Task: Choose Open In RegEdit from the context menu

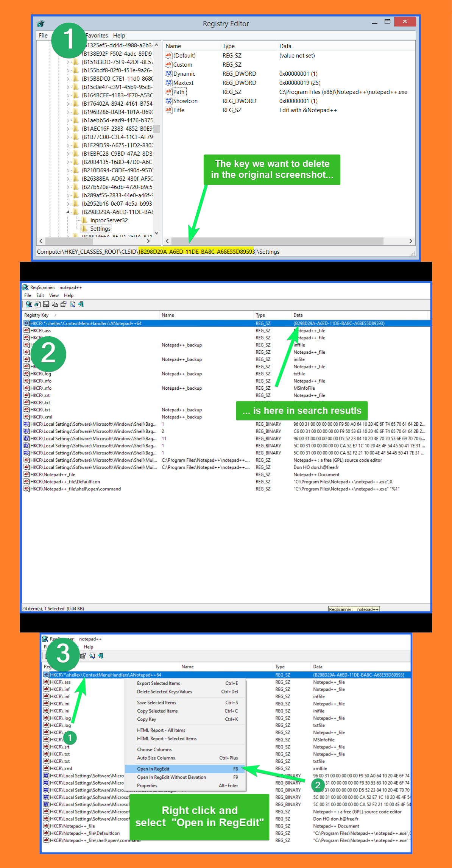Action: pos(185,769)
